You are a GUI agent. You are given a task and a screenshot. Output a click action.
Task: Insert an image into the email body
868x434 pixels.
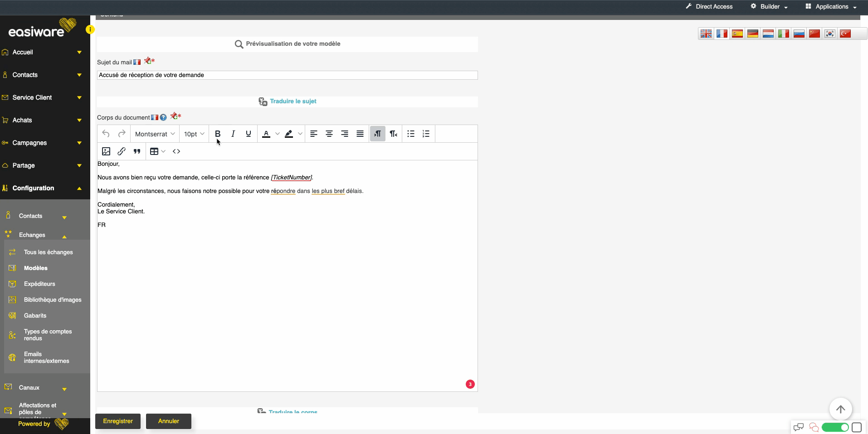point(106,151)
